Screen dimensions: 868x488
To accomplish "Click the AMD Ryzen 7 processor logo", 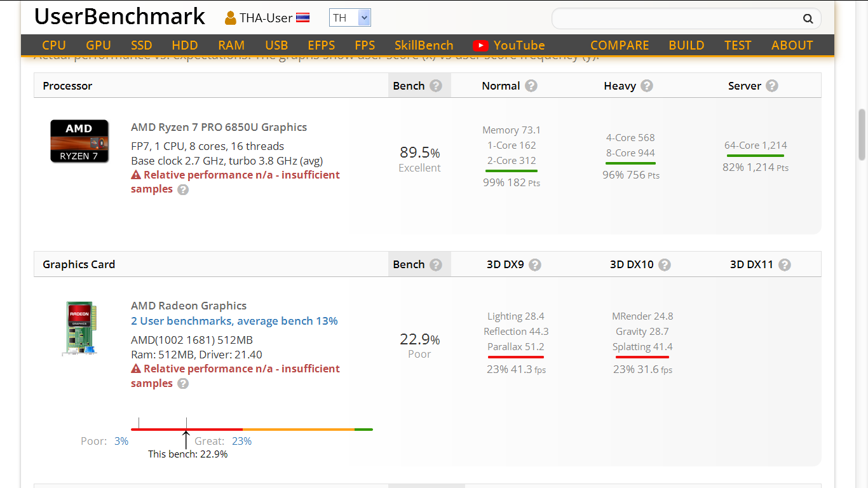I will tap(79, 141).
